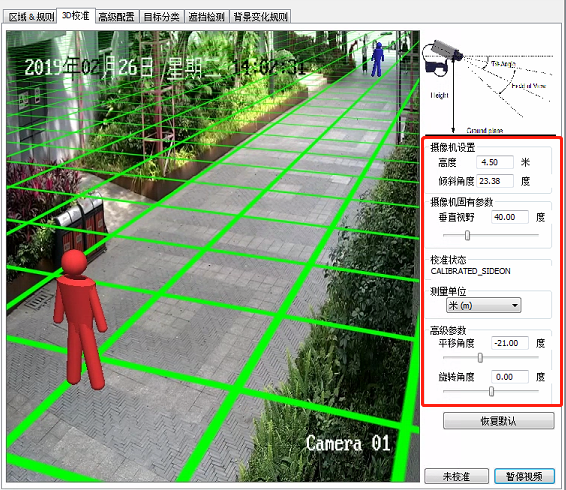Viewport: 566px width, 490px height.
Task: Open the 目标分类 tab
Action: [x=161, y=17]
